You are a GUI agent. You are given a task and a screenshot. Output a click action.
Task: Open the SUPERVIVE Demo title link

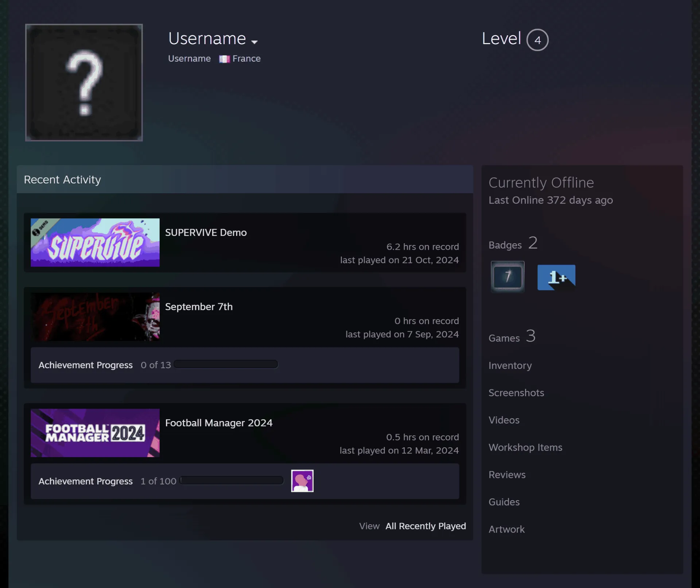coord(206,233)
